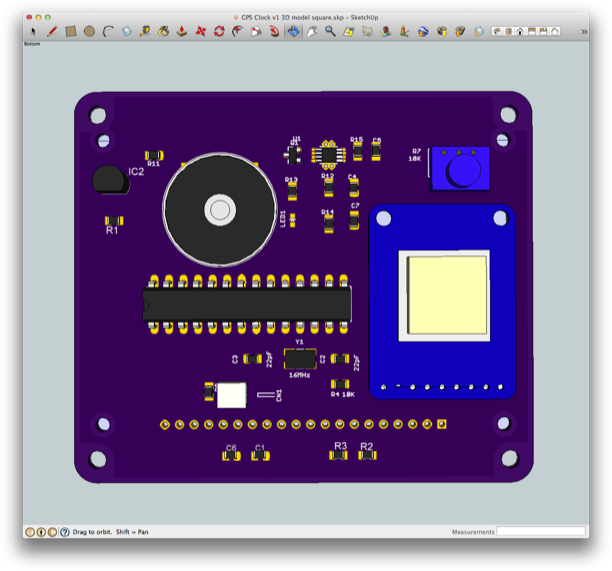Select the Tape Measure tool
This screenshot has width=612, height=571.
145,31
